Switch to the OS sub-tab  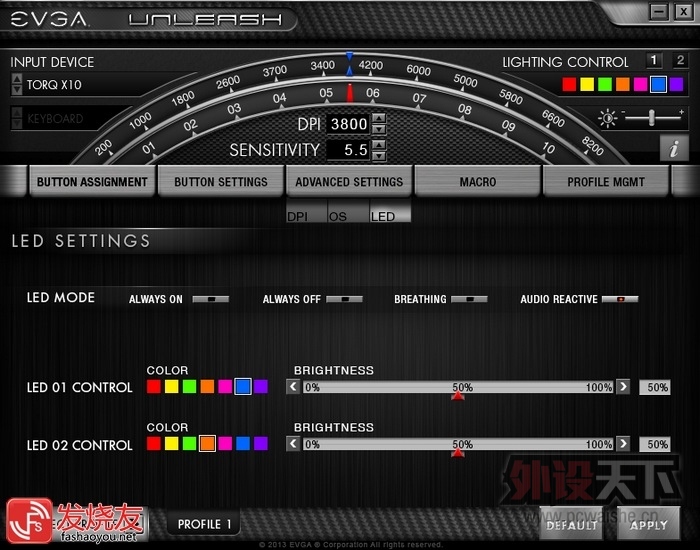349,211
